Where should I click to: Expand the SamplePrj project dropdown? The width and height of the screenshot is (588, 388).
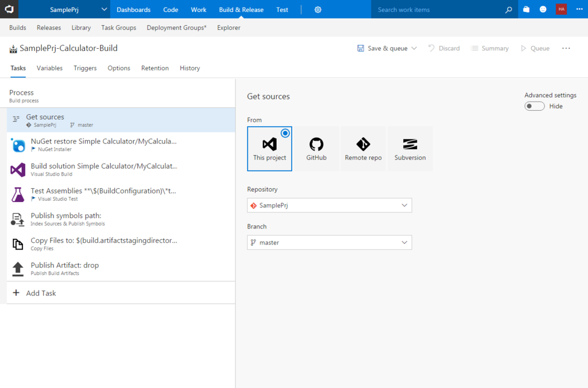click(x=105, y=9)
